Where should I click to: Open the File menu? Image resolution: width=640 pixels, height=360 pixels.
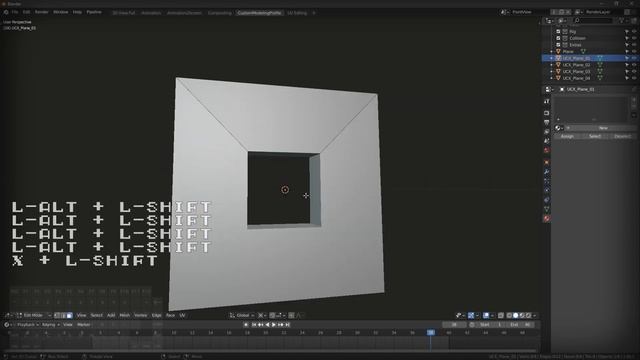15,12
